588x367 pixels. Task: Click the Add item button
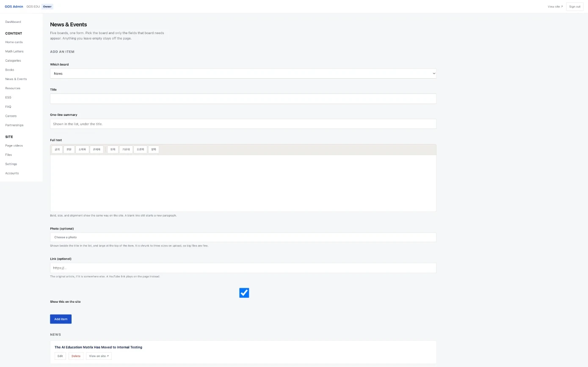tap(61, 319)
